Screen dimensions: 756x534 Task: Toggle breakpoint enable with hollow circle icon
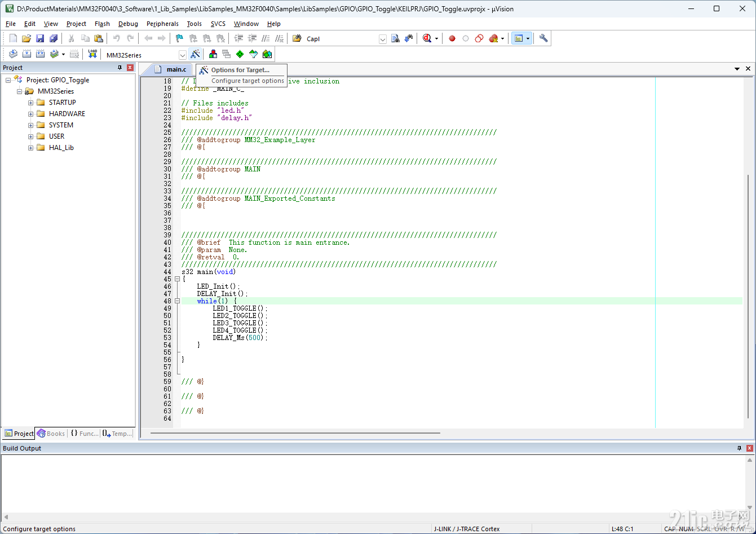click(x=466, y=38)
